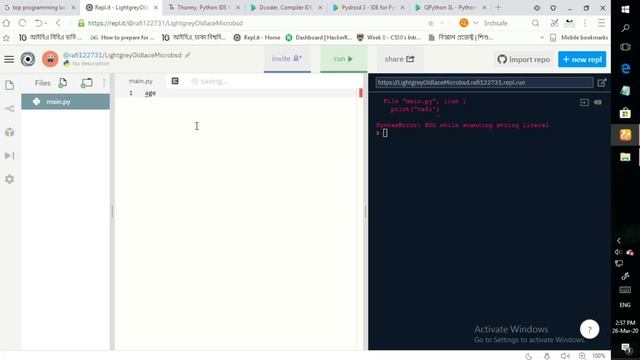Expand the bookmarks bar overflow arrow
The image size is (640, 360).
542,37
